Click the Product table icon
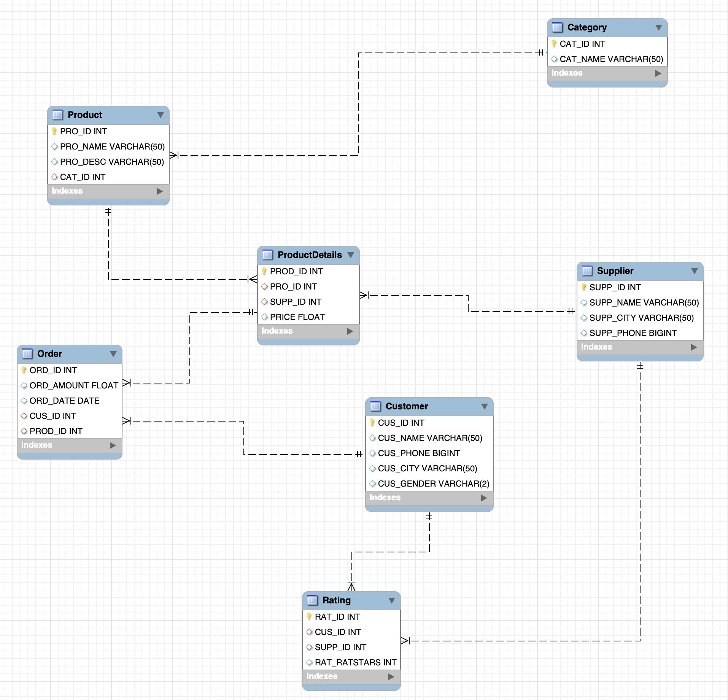The height and width of the screenshot is (700, 728). pyautogui.click(x=57, y=115)
